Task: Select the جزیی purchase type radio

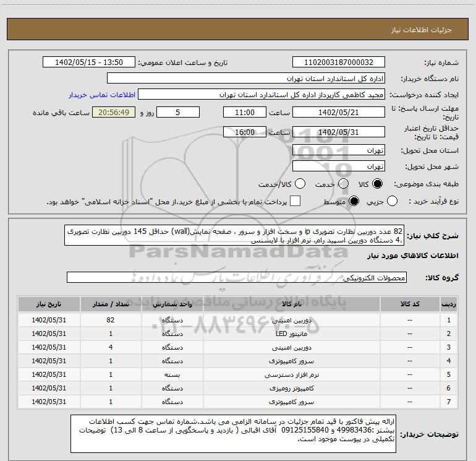Action: pos(392,201)
